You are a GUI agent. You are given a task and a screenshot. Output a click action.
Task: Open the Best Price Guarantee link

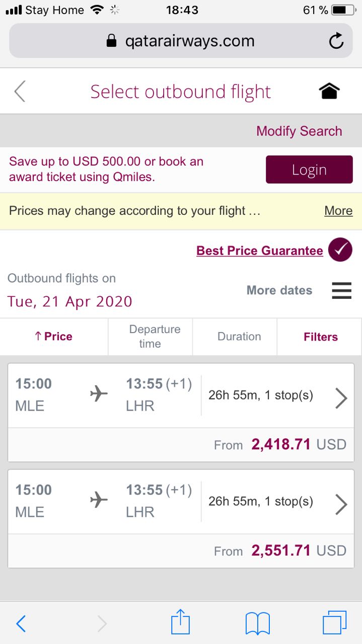pyautogui.click(x=259, y=251)
